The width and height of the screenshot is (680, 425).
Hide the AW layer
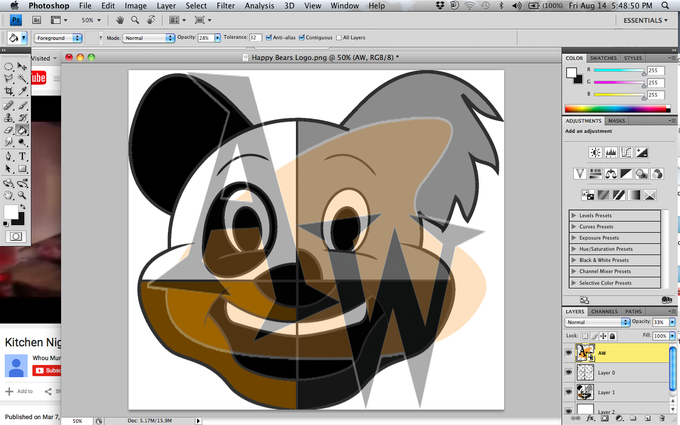569,353
